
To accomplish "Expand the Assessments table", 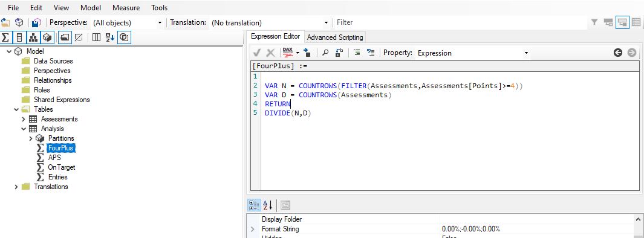I will [x=24, y=119].
